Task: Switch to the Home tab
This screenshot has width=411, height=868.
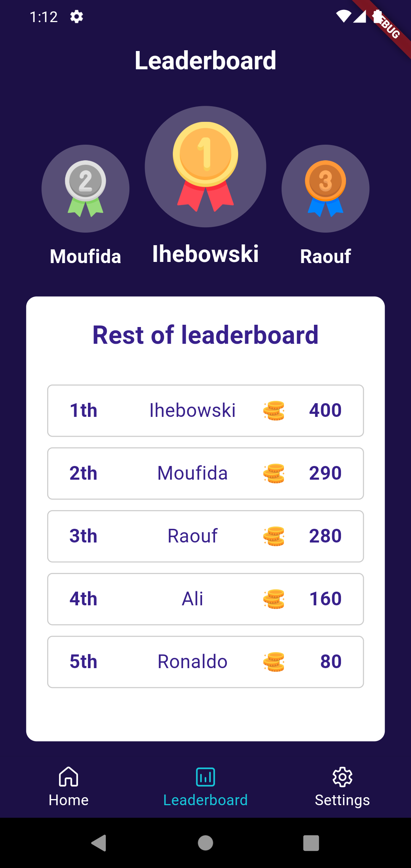Action: tap(68, 788)
